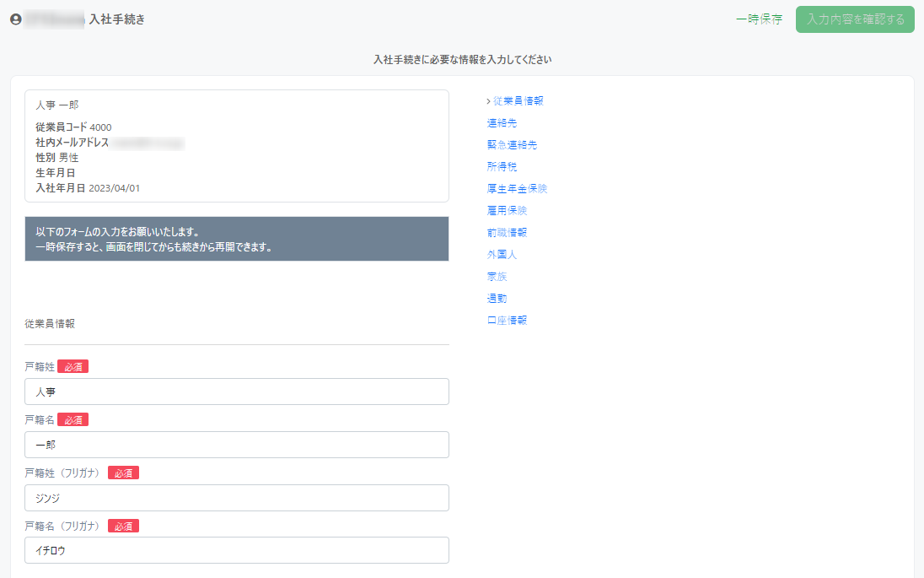
Task: Click 入社手続きに必要な情報を入力してください instruction text
Action: [x=463, y=60]
